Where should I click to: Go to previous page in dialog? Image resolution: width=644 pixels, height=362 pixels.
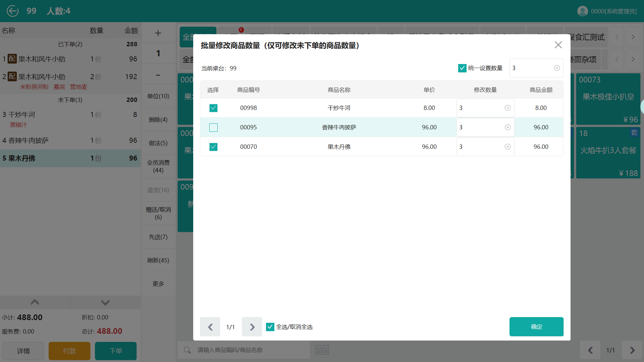pos(210,327)
